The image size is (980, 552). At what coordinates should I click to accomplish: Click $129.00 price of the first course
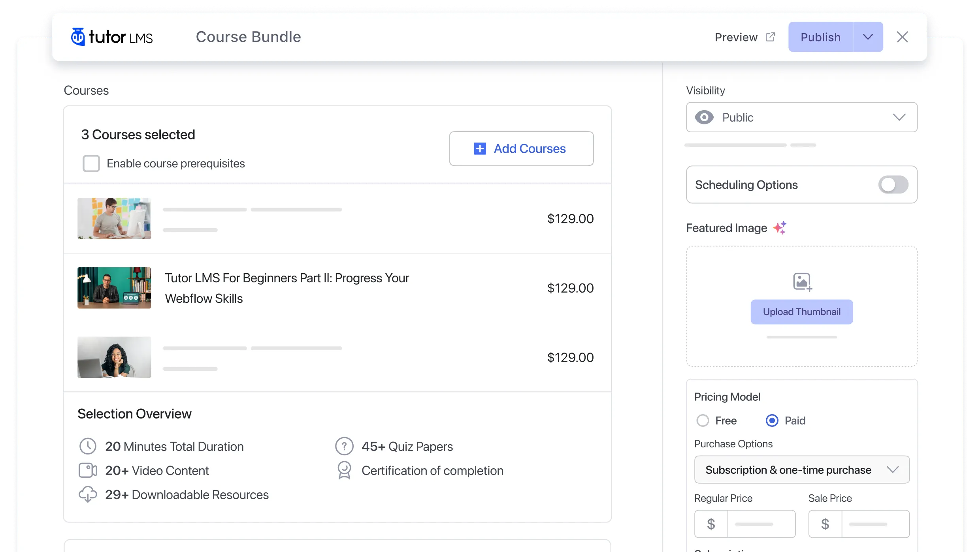[570, 218]
